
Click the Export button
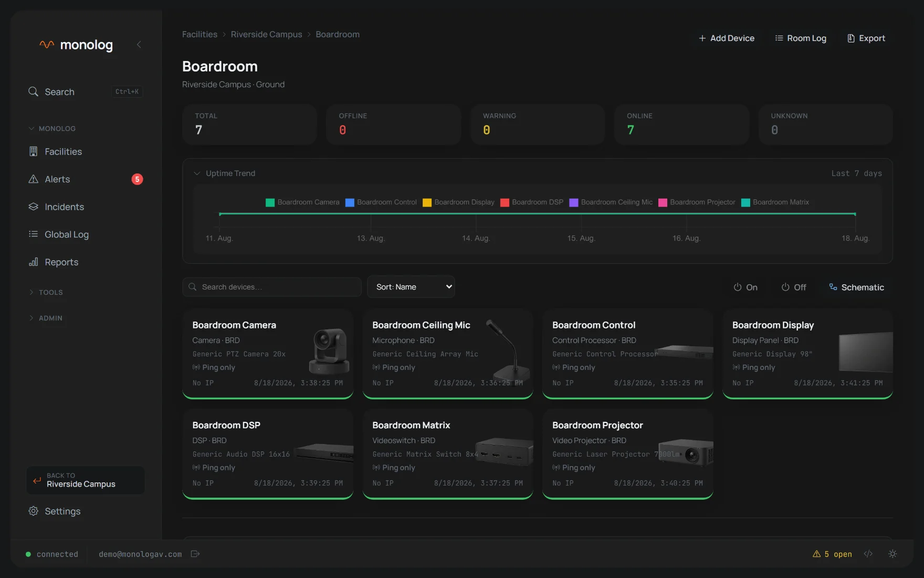[866, 38]
